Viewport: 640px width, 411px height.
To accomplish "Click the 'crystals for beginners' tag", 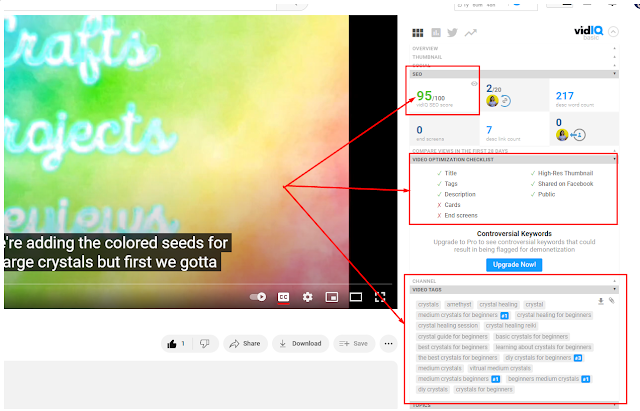I will click(484, 390).
